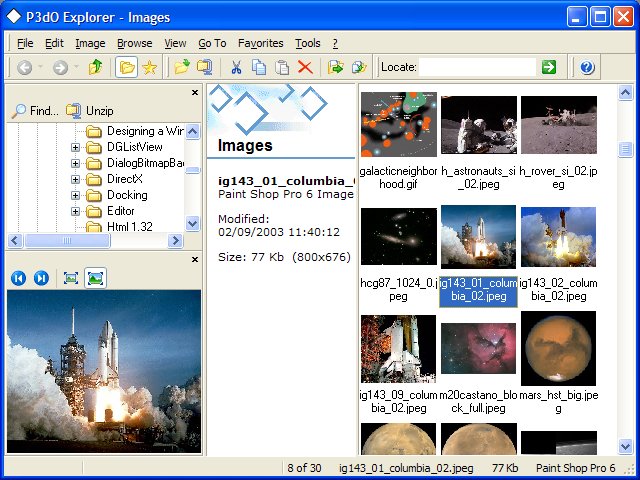Open the Favorites menu

click(260, 43)
